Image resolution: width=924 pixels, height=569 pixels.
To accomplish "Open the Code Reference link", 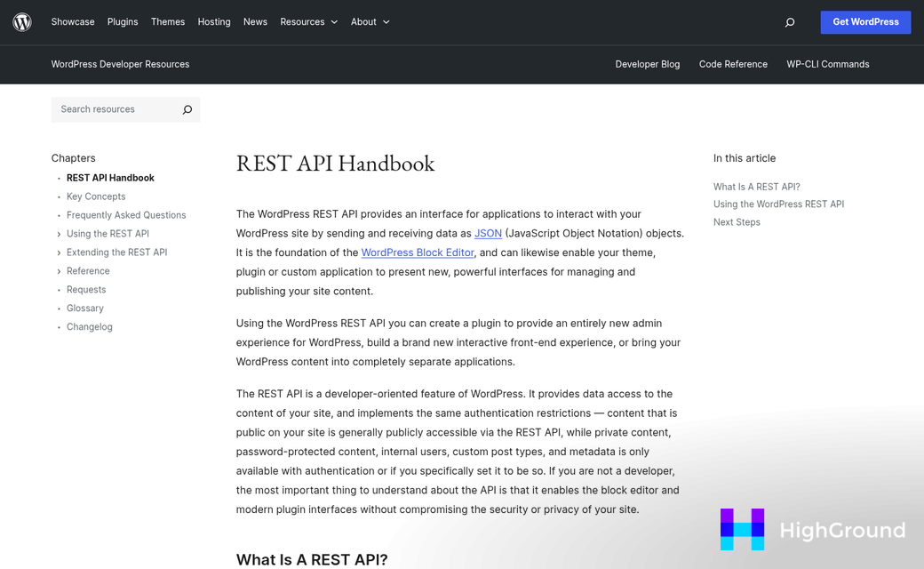I will point(733,64).
